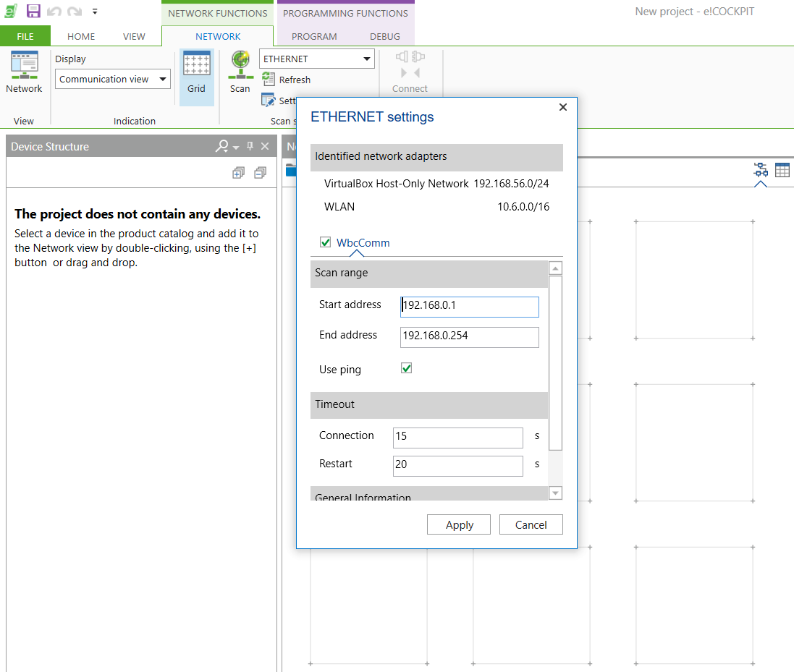Image resolution: width=794 pixels, height=672 pixels.
Task: Click the Save icon in the title bar
Action: [x=33, y=11]
